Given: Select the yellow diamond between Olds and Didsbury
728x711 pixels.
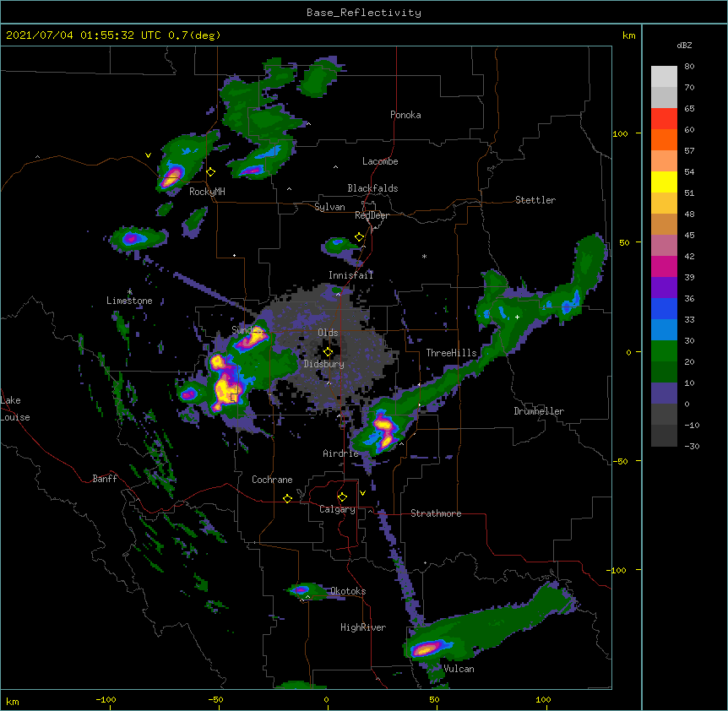Looking at the screenshot, I should point(329,352).
